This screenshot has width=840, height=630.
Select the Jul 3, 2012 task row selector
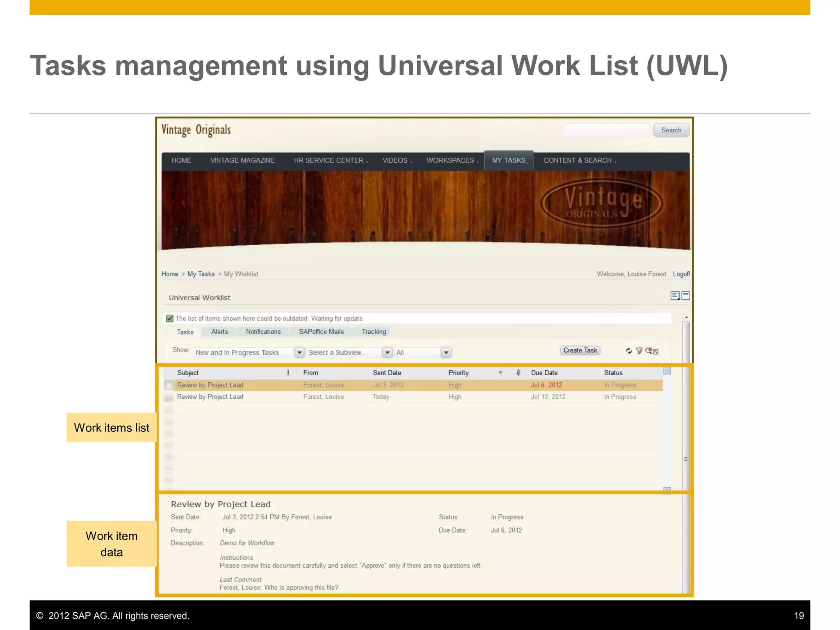169,385
